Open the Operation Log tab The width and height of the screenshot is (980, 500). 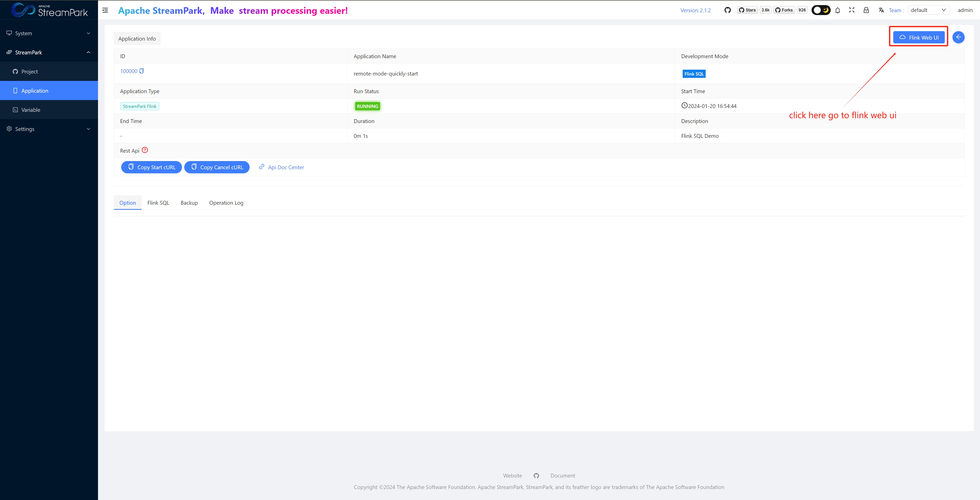(x=226, y=203)
